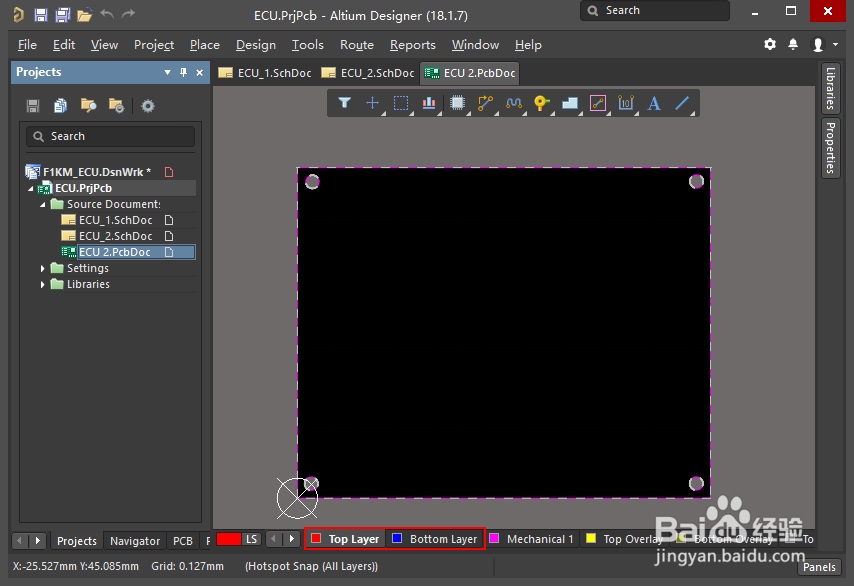
Task: Select the dashed rectangle selection tool
Action: point(401,103)
